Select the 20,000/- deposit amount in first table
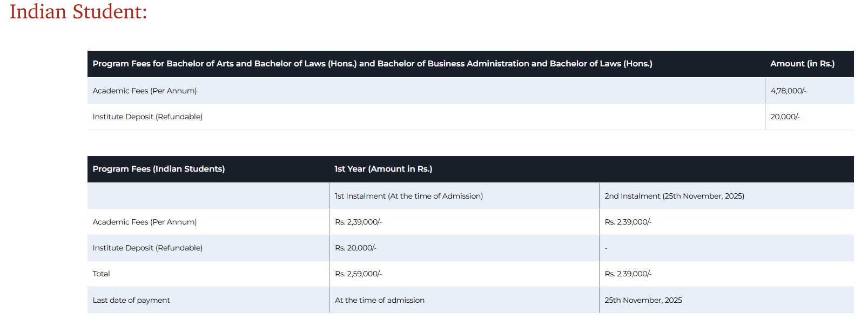Image resolution: width=868 pixels, height=319 pixels. tap(785, 117)
